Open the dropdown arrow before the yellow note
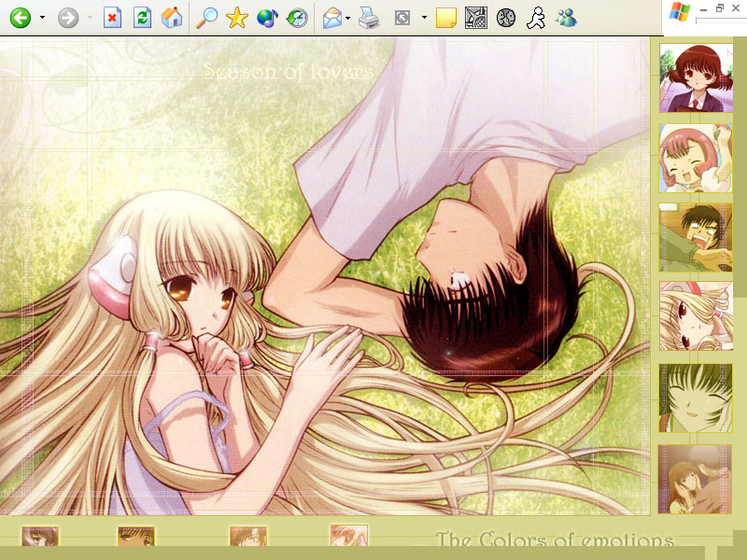The width and height of the screenshot is (747, 560). (x=424, y=18)
